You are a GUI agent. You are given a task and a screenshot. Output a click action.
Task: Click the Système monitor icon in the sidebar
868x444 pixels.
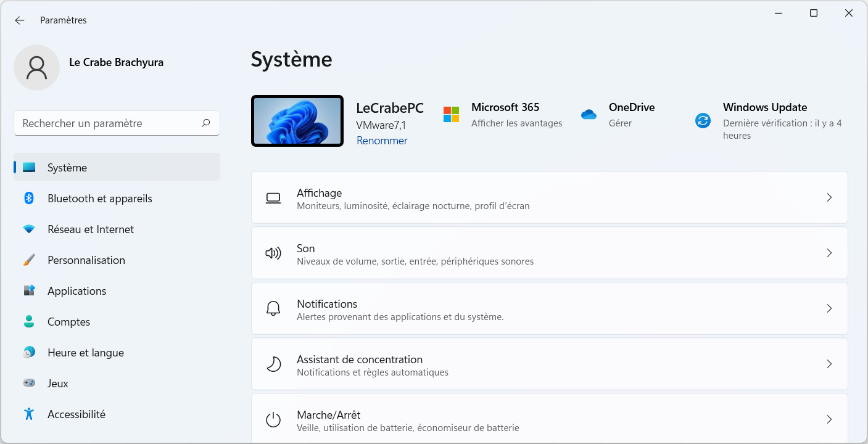pyautogui.click(x=29, y=167)
